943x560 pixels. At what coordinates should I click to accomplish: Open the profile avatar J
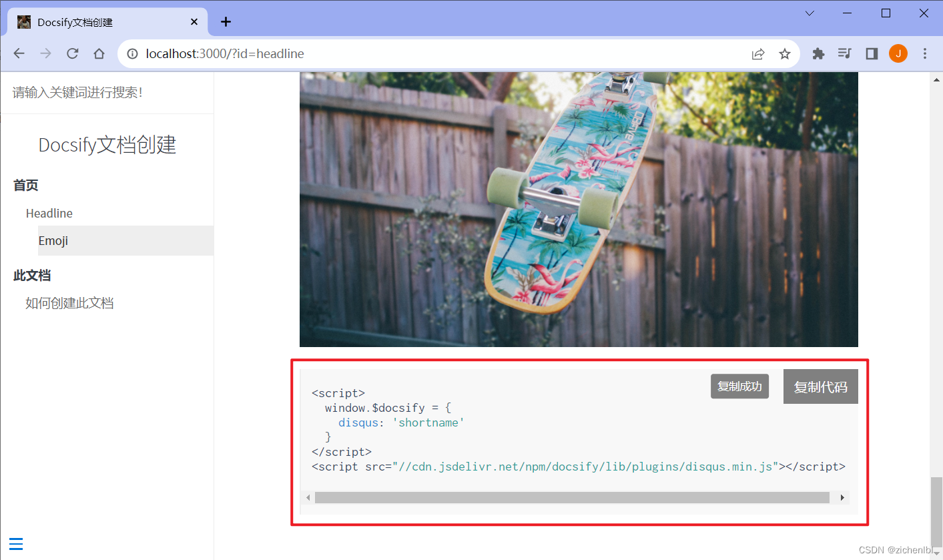point(898,54)
